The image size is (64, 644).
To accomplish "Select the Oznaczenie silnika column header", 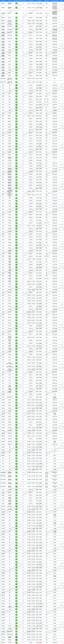I will coord(55,1).
